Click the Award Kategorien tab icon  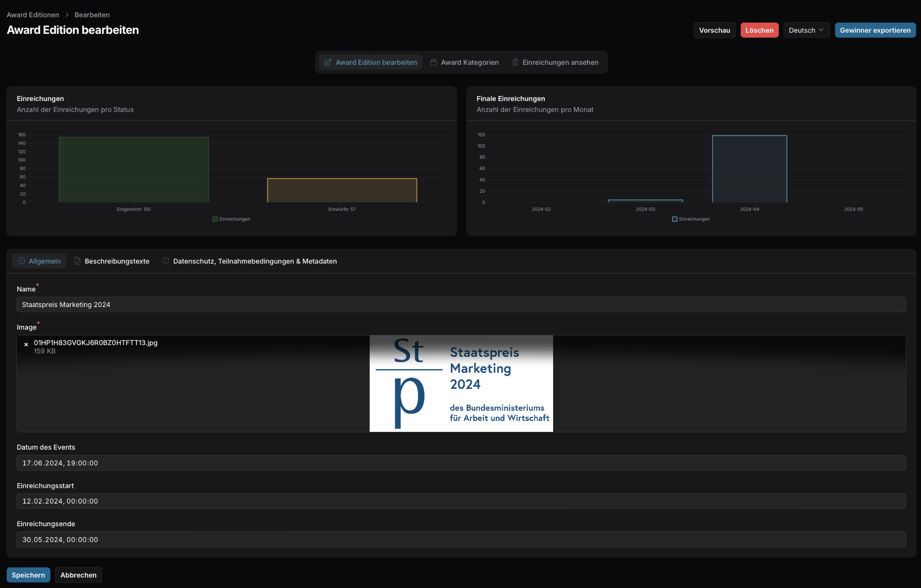[434, 62]
